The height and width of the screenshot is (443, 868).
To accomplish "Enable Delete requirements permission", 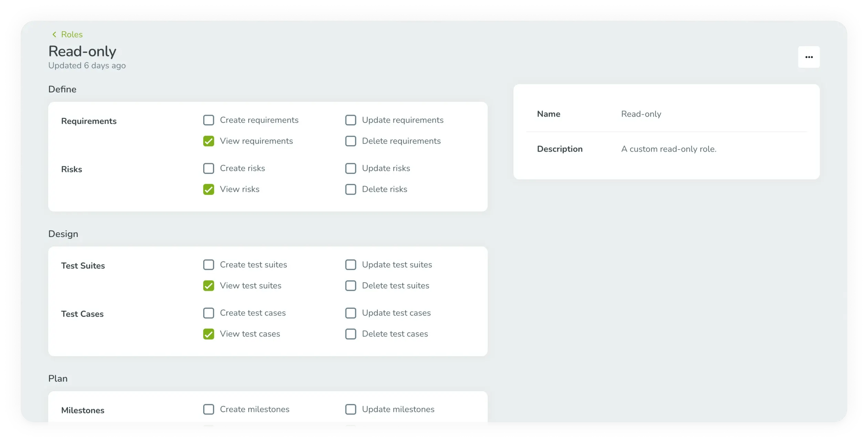I will coord(350,141).
